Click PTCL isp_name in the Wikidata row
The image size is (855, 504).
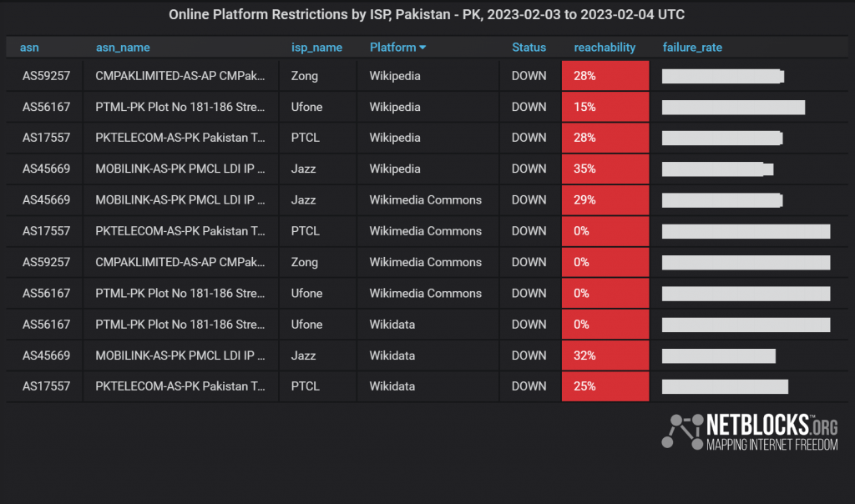point(305,386)
